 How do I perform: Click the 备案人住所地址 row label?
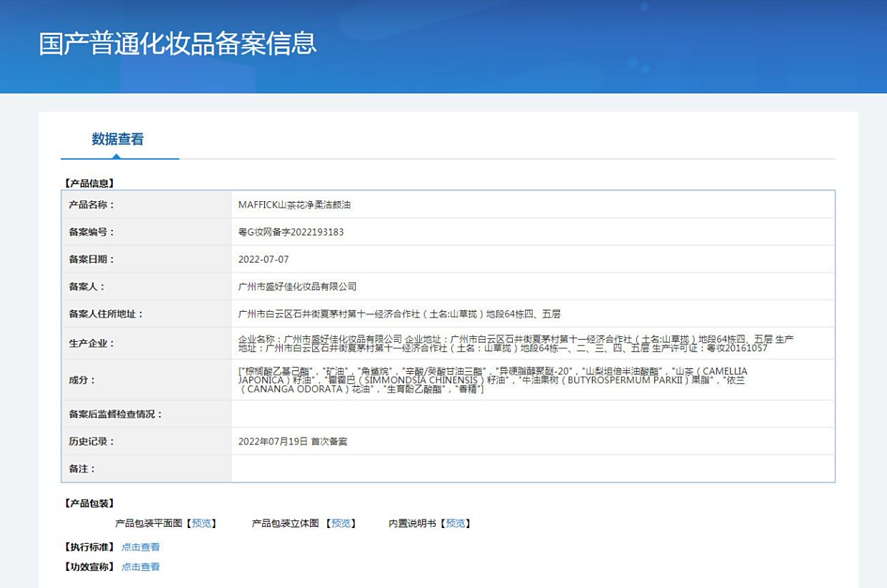pyautogui.click(x=106, y=313)
